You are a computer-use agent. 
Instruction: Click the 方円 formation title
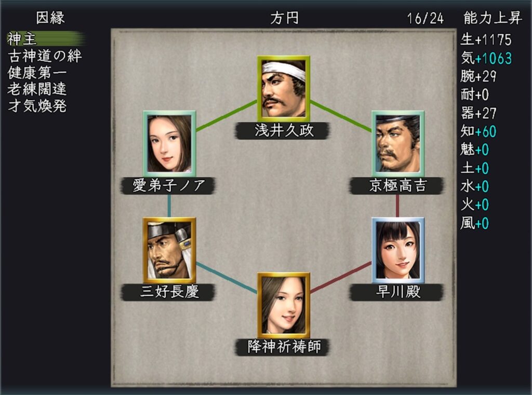pyautogui.click(x=284, y=18)
